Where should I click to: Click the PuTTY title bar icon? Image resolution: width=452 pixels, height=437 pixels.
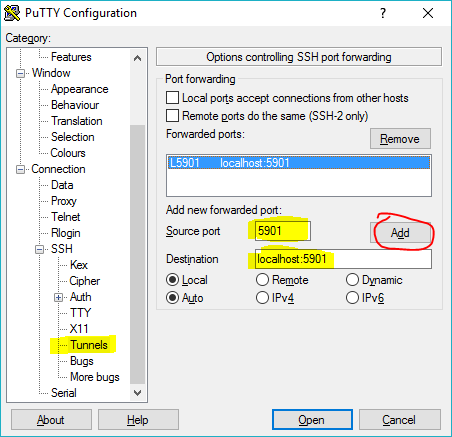[12, 13]
